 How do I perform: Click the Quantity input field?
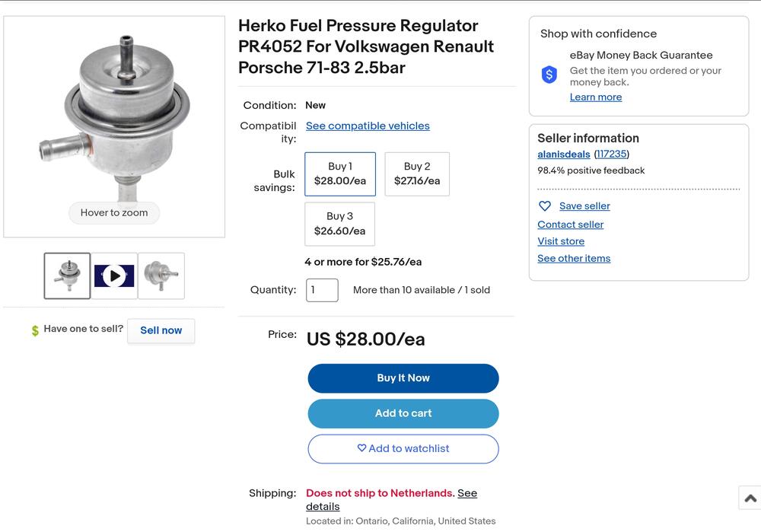[322, 290]
